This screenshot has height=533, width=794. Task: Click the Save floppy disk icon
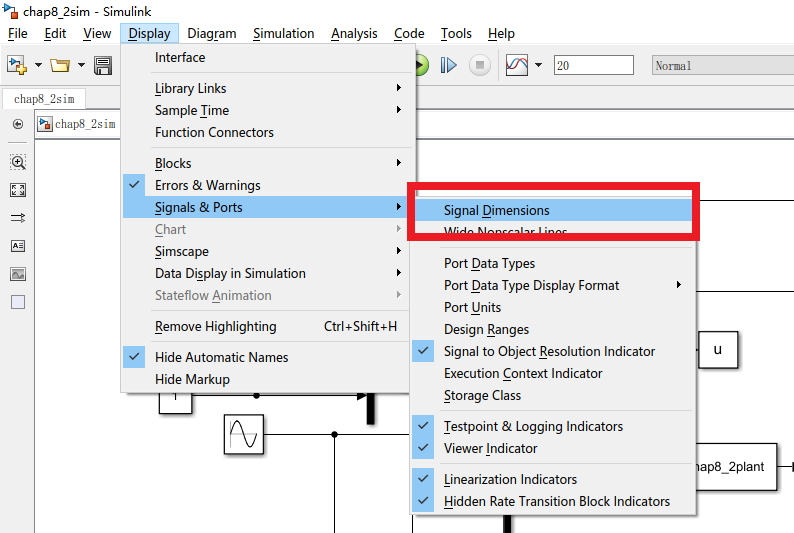(x=103, y=65)
